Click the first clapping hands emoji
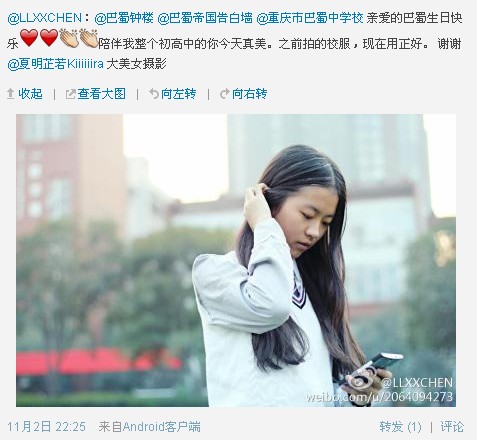 coord(69,38)
